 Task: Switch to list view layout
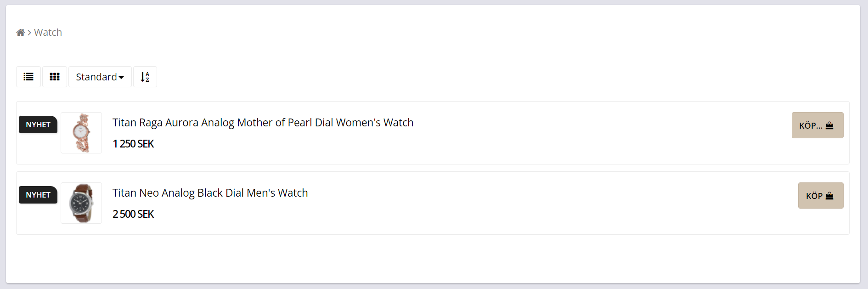pos(28,77)
